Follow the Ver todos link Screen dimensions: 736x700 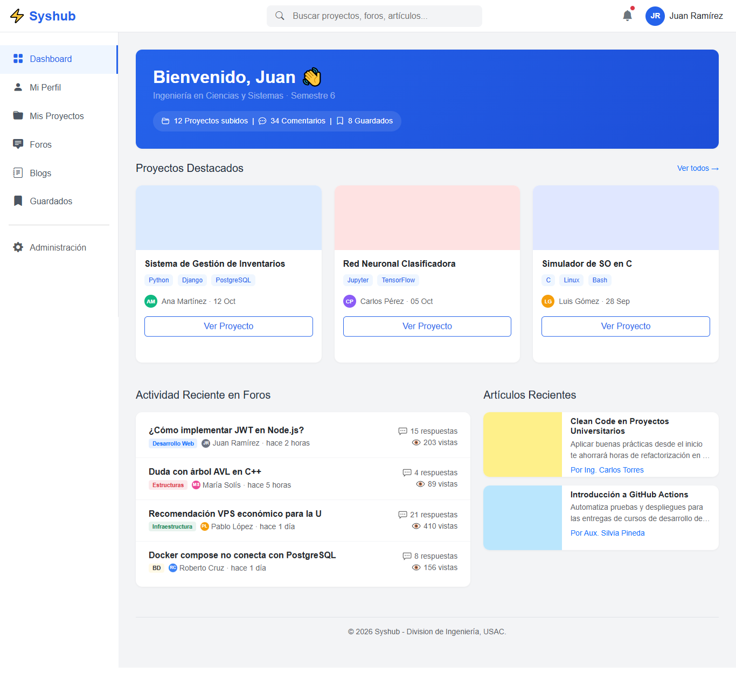coord(697,169)
